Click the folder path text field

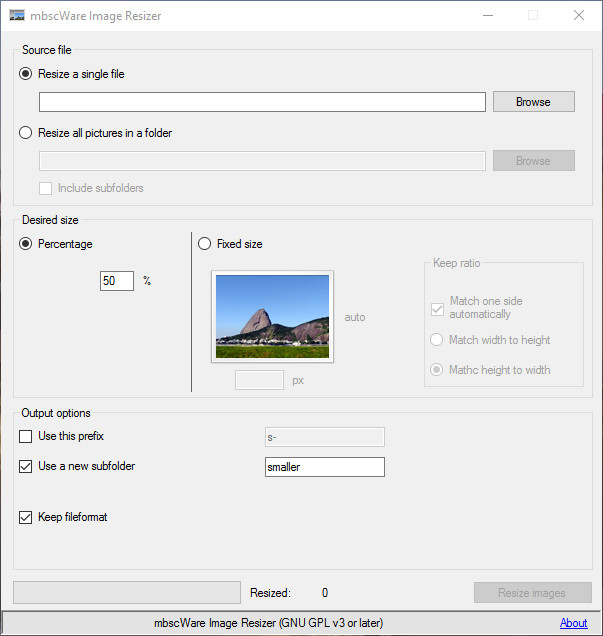262,161
